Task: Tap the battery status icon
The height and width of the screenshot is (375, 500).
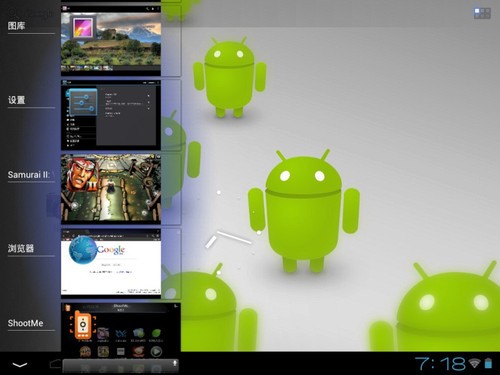Action: click(488, 363)
